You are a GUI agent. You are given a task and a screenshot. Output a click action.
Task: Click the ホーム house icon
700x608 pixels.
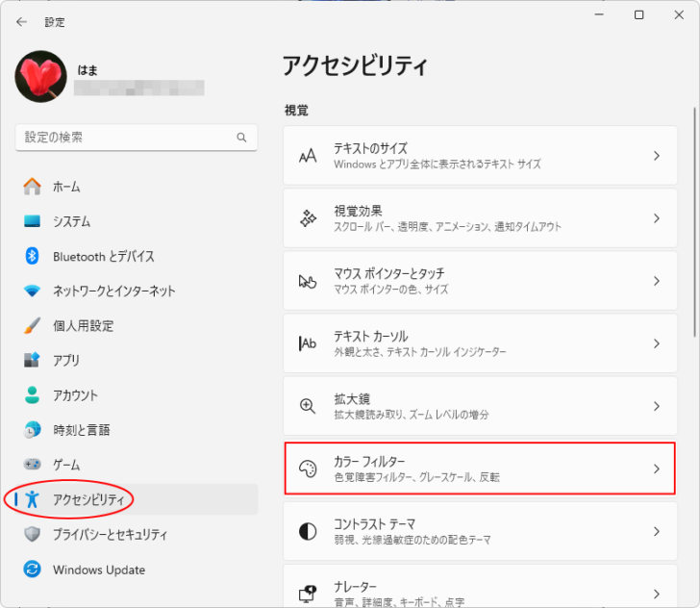(32, 187)
